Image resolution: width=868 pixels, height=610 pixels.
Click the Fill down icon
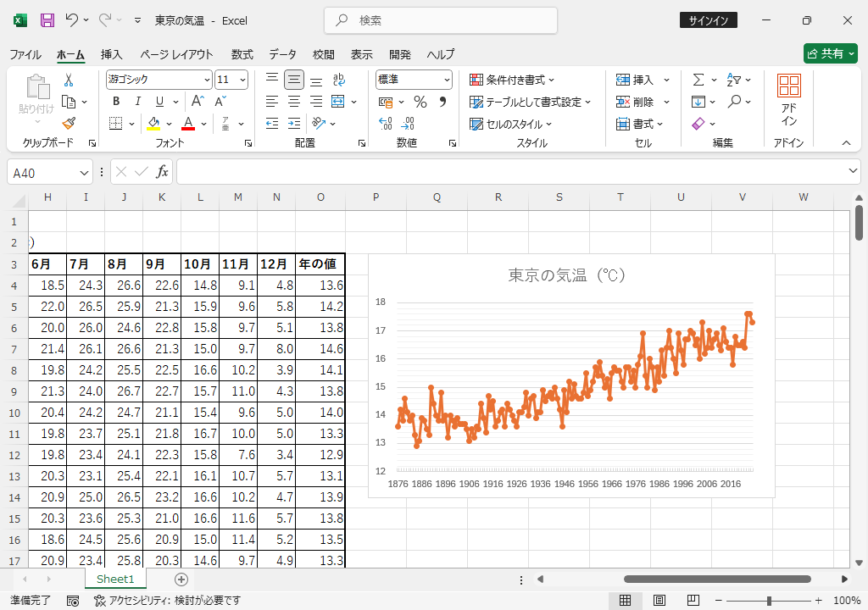point(698,102)
